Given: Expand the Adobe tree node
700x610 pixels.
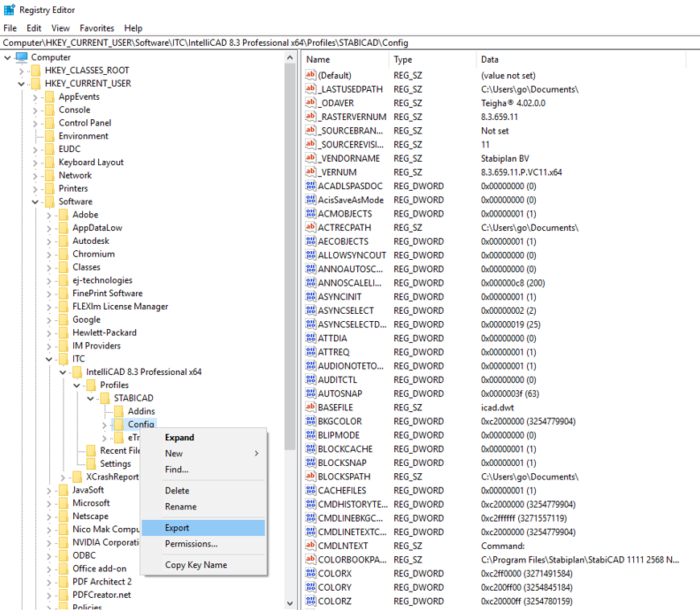Looking at the screenshot, I should tap(48, 215).
